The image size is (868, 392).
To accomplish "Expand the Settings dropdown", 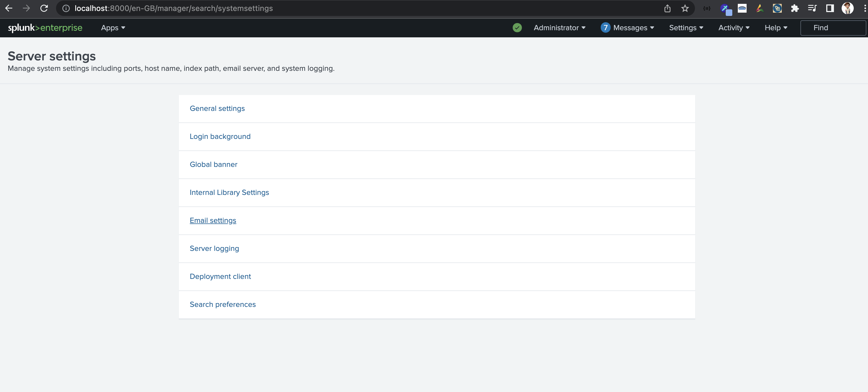I will click(x=686, y=28).
